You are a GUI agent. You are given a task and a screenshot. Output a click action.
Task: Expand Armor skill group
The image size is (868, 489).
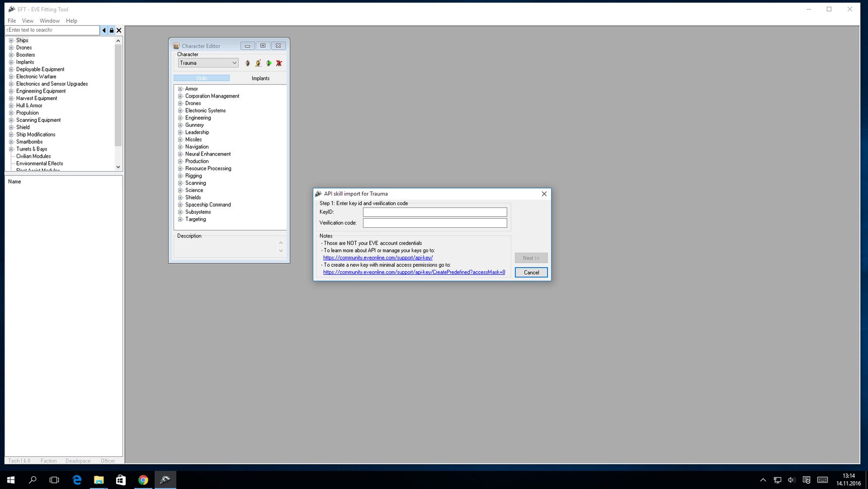tap(180, 89)
